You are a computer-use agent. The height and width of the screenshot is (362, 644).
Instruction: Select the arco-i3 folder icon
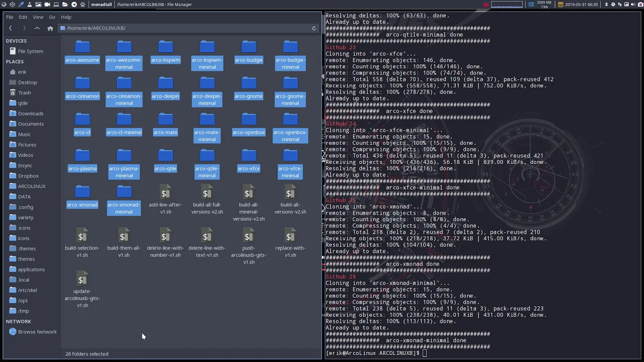[83, 120]
